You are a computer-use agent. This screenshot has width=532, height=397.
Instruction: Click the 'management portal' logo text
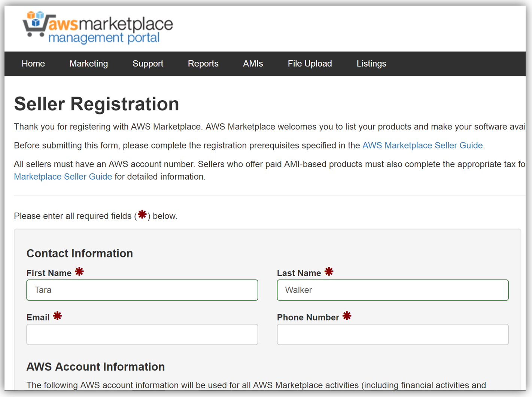pyautogui.click(x=104, y=38)
